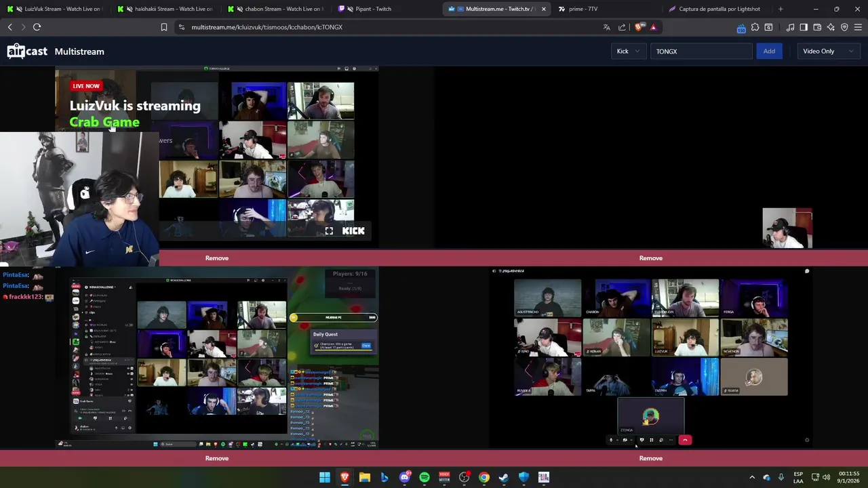This screenshot has width=868, height=488.
Task: Open the Leo AI sparkle icon
Action: (x=831, y=27)
